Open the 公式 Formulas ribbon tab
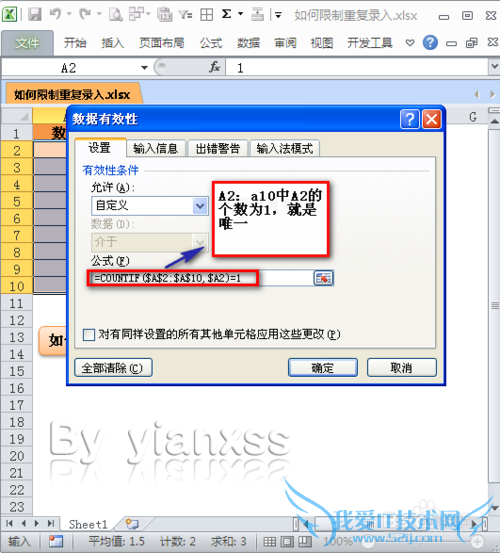500x553 pixels. 211,43
